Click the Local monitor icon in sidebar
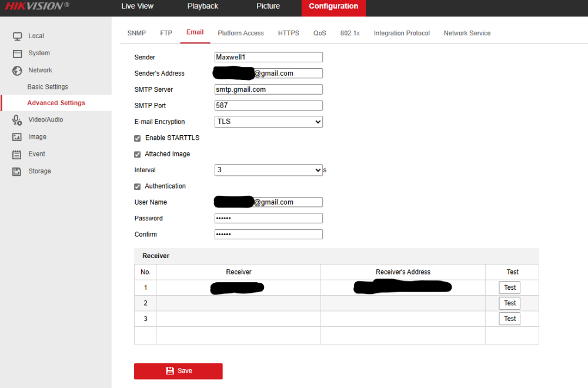The height and width of the screenshot is (388, 588). [17, 36]
